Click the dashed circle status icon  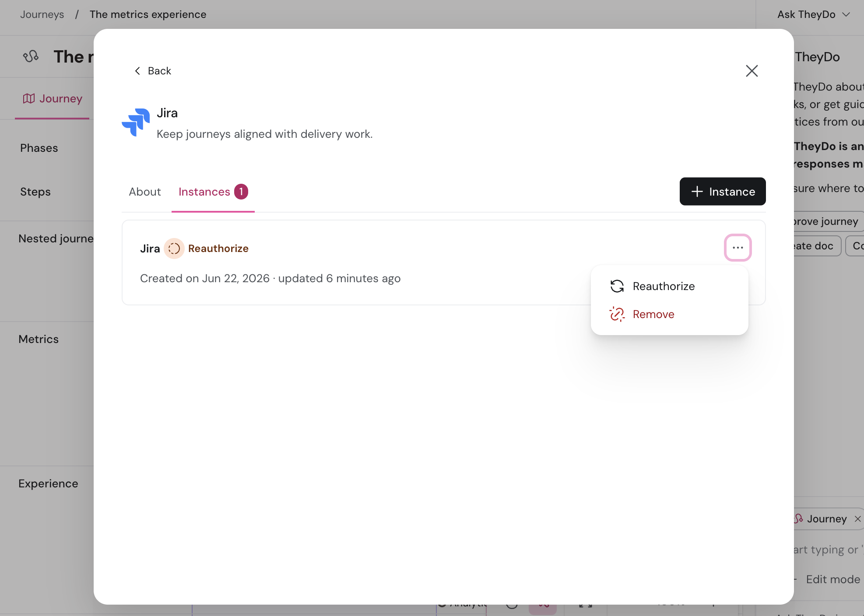point(174,248)
